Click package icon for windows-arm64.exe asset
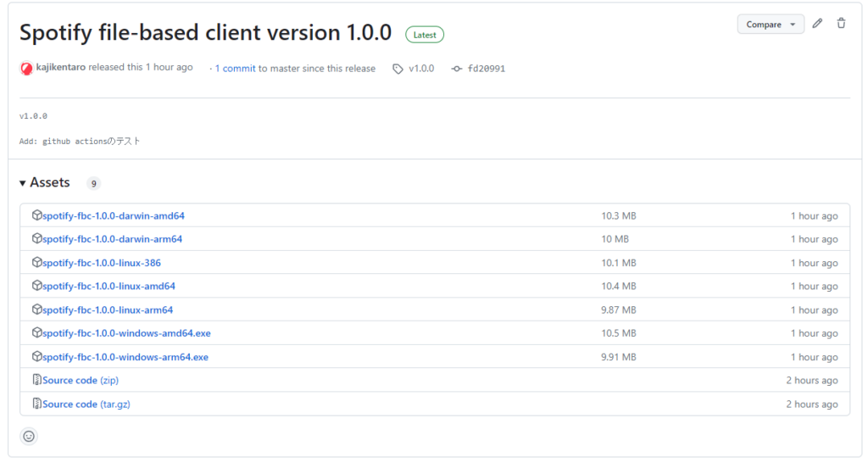Image resolution: width=868 pixels, height=463 pixels. click(36, 356)
